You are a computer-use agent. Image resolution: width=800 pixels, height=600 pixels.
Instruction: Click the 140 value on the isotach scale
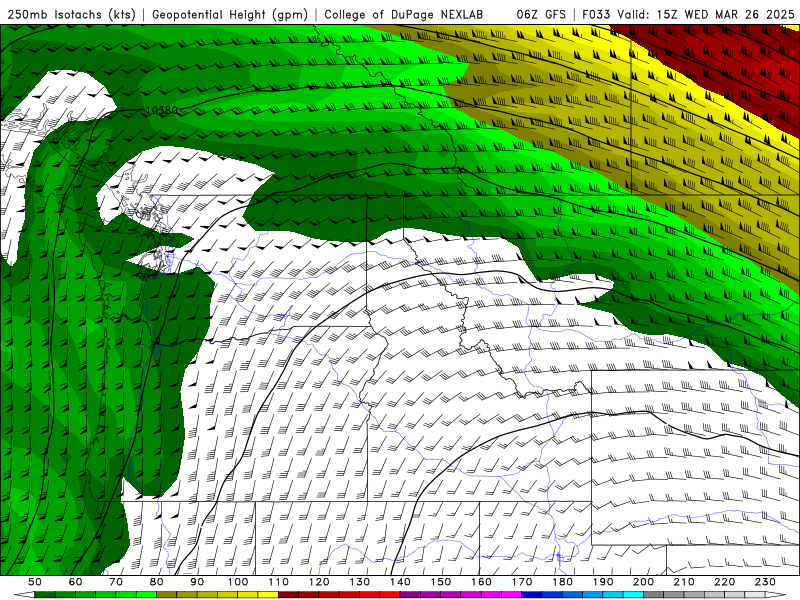400,582
